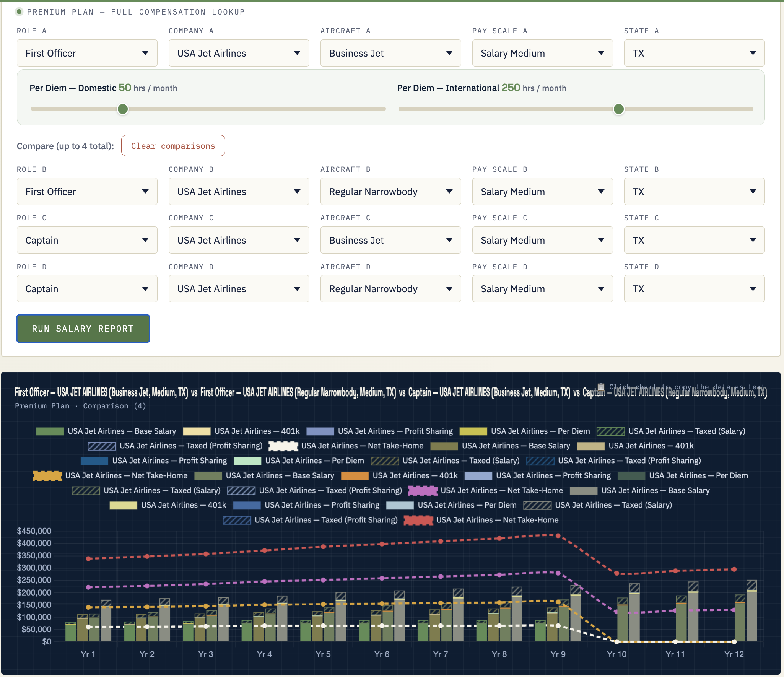Open the Role A dropdown
784x677 pixels.
[87, 53]
